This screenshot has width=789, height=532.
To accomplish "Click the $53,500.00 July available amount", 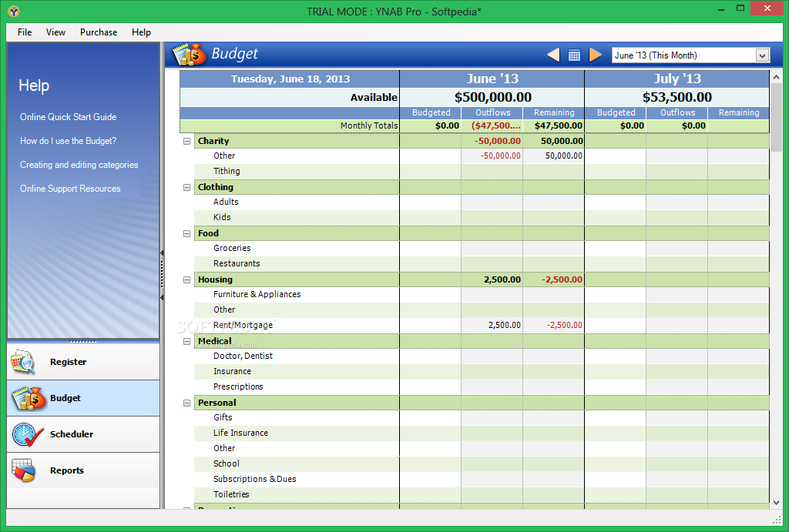I will pyautogui.click(x=677, y=98).
